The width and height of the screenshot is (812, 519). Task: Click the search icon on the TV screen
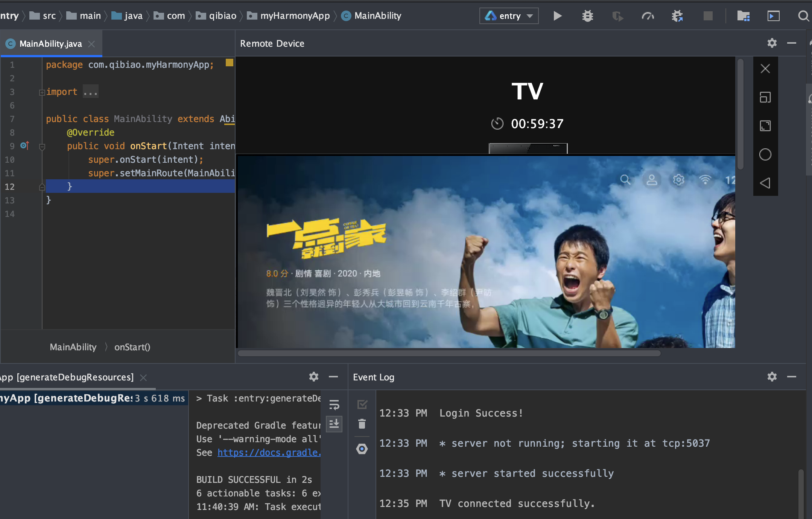tap(625, 180)
